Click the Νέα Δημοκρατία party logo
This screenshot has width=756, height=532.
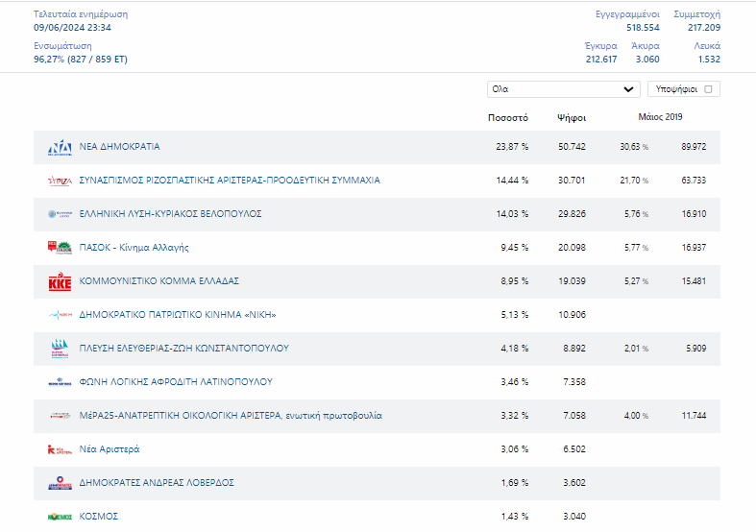click(60, 148)
